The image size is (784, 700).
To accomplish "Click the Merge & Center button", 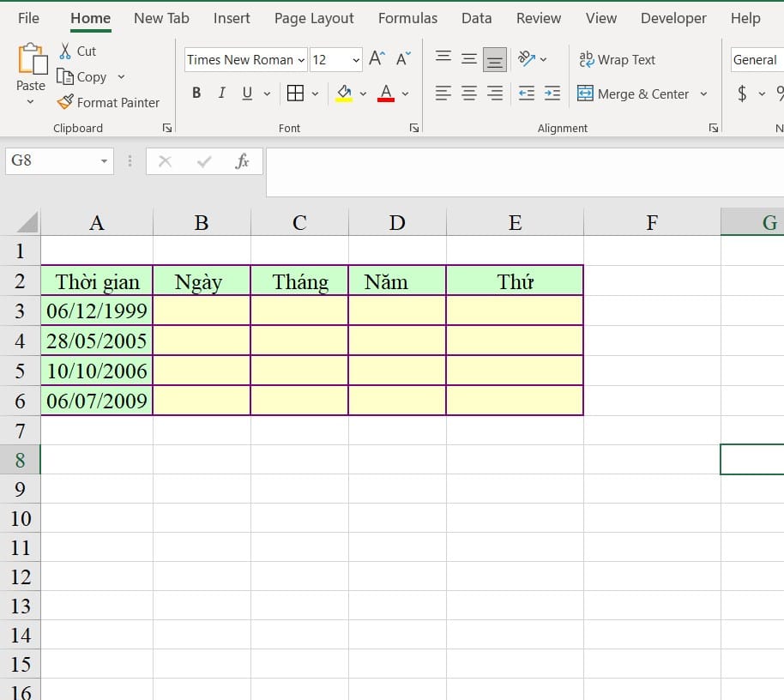I will pos(633,94).
